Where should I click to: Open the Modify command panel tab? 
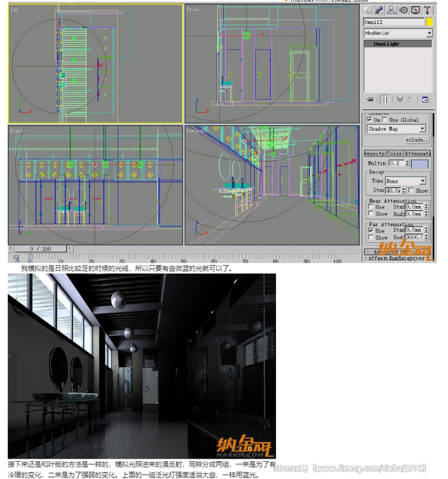point(379,10)
